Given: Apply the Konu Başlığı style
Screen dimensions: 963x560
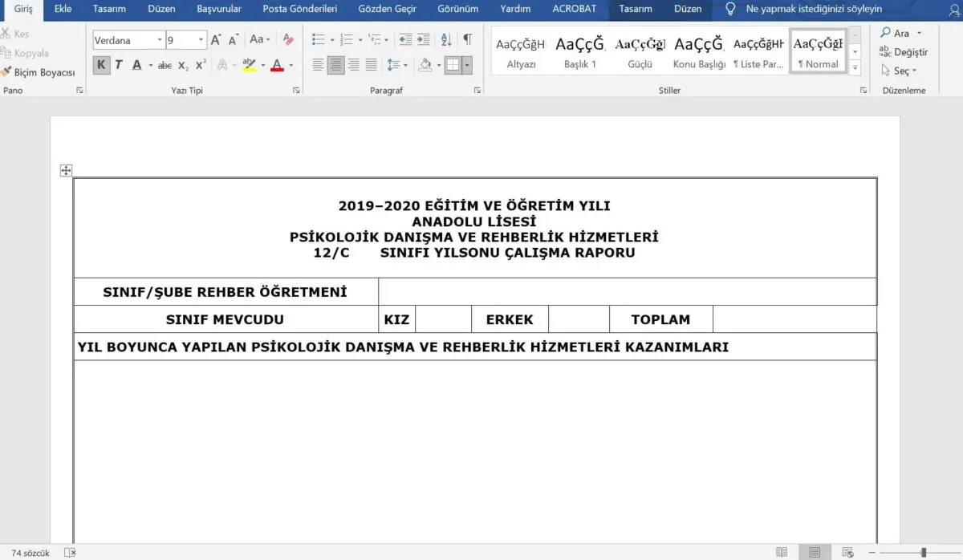Looking at the screenshot, I should (x=699, y=51).
